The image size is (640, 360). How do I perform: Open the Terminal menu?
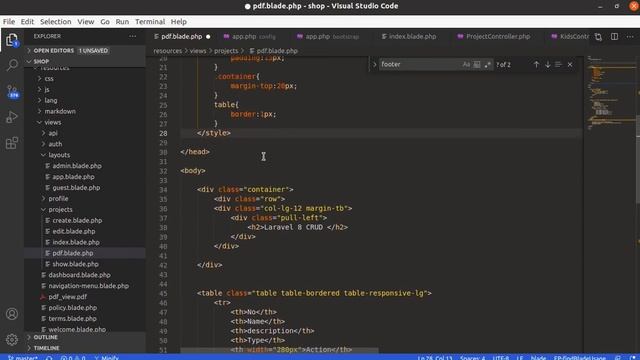(x=150, y=22)
